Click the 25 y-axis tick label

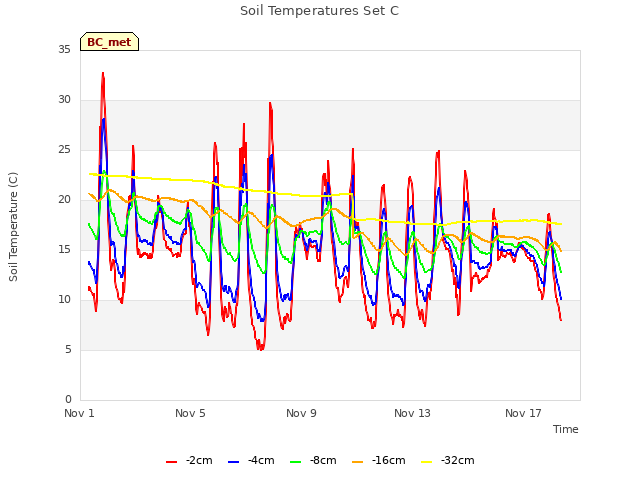(64, 150)
